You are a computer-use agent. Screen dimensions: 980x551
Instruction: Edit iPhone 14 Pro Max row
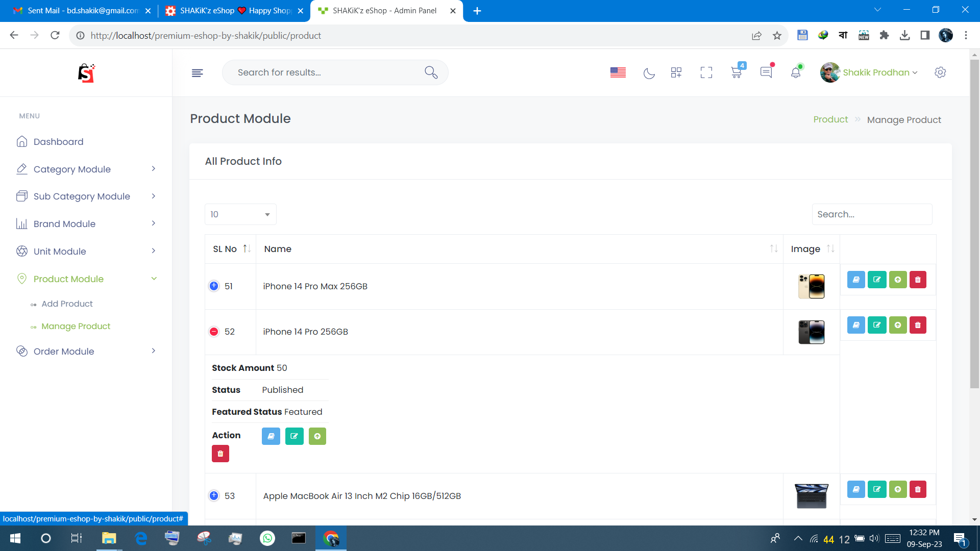877,280
